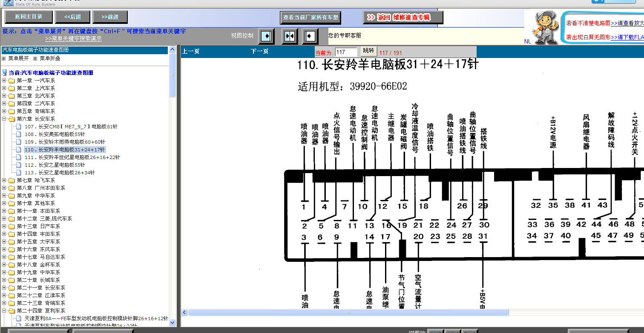Click the document icon for 112.长安之星电脑板55针

coord(19,165)
